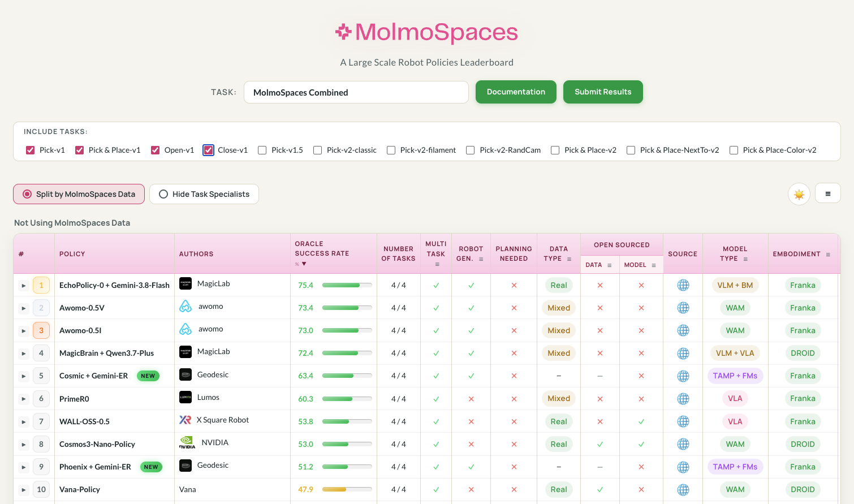Click the Lumos logo icon in PrimeR0 row
This screenshot has height=504, width=854.
point(186,397)
